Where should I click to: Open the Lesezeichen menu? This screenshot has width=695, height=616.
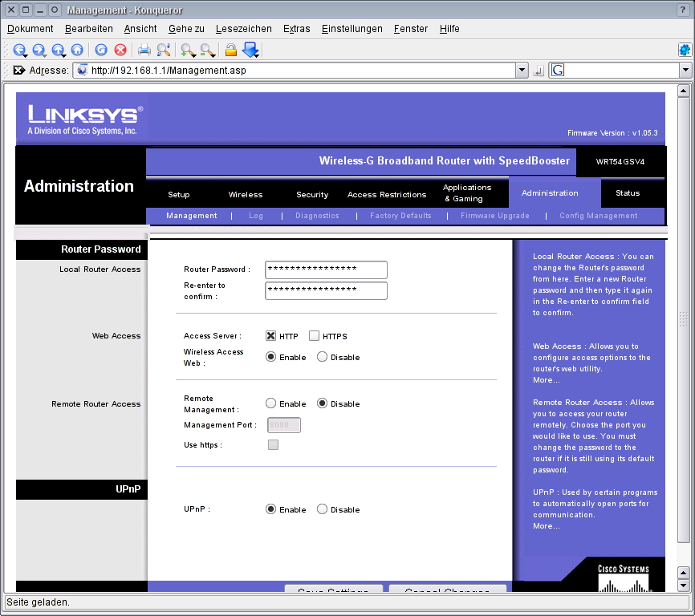tap(244, 29)
